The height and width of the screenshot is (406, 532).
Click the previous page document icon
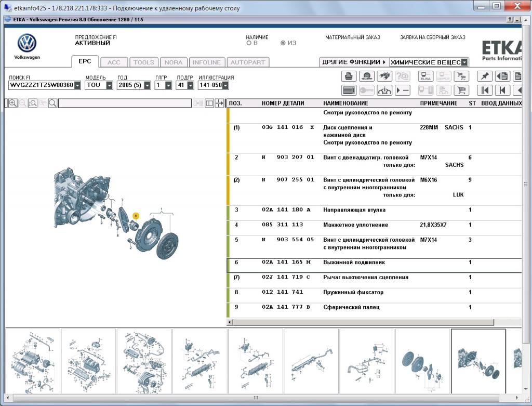[502, 76]
